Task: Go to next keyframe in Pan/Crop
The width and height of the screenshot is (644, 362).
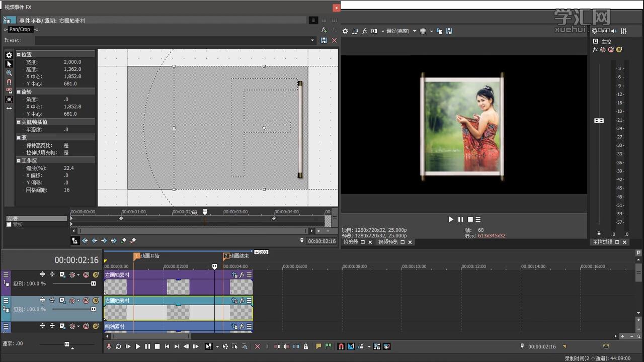Action: tap(104, 241)
